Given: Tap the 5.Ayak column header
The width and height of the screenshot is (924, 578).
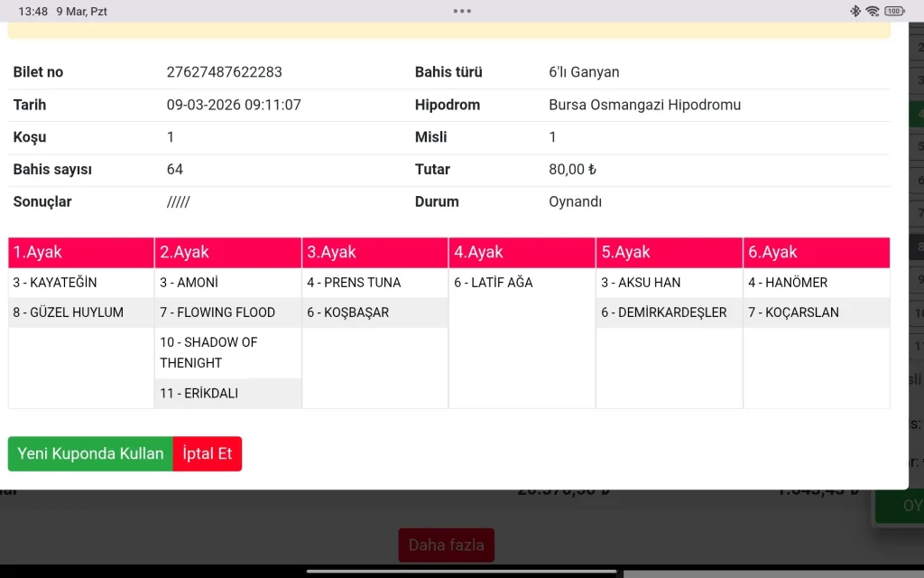Looking at the screenshot, I should point(669,252).
